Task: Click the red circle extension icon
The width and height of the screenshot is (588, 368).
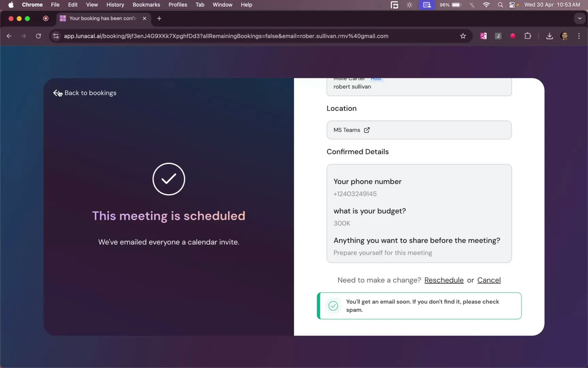Action: click(513, 36)
